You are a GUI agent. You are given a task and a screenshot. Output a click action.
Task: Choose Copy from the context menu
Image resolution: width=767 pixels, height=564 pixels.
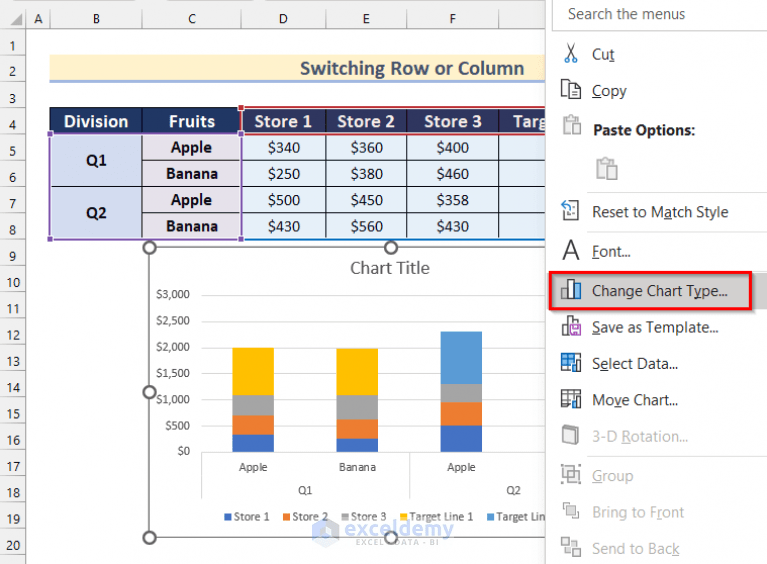[x=609, y=91]
